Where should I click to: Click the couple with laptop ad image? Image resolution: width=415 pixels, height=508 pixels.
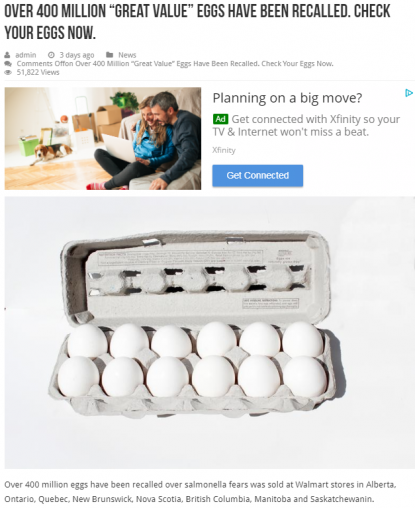coord(103,139)
